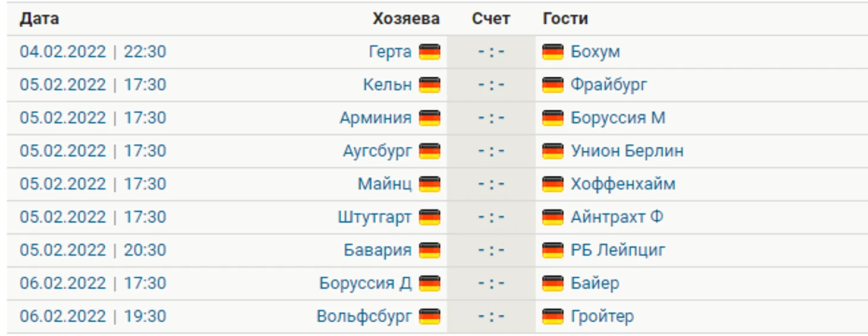This screenshot has height=336, width=868.
Task: Click the Счет column header
Action: (491, 18)
